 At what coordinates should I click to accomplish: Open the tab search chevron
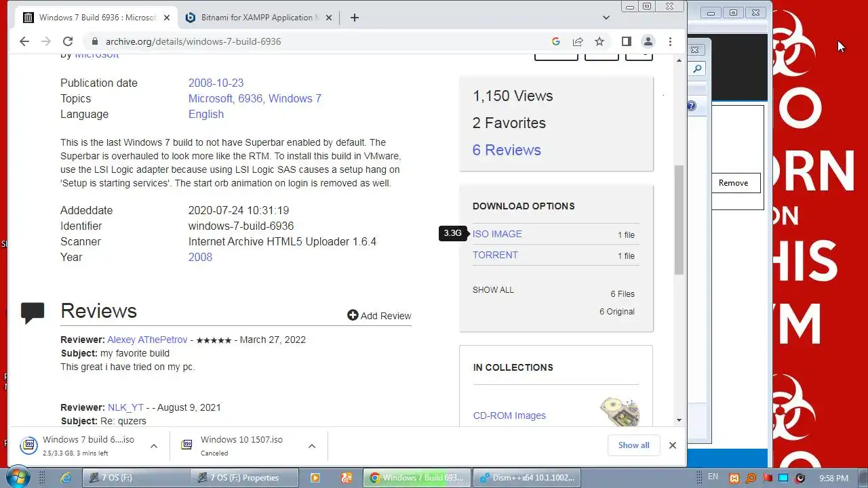(606, 18)
